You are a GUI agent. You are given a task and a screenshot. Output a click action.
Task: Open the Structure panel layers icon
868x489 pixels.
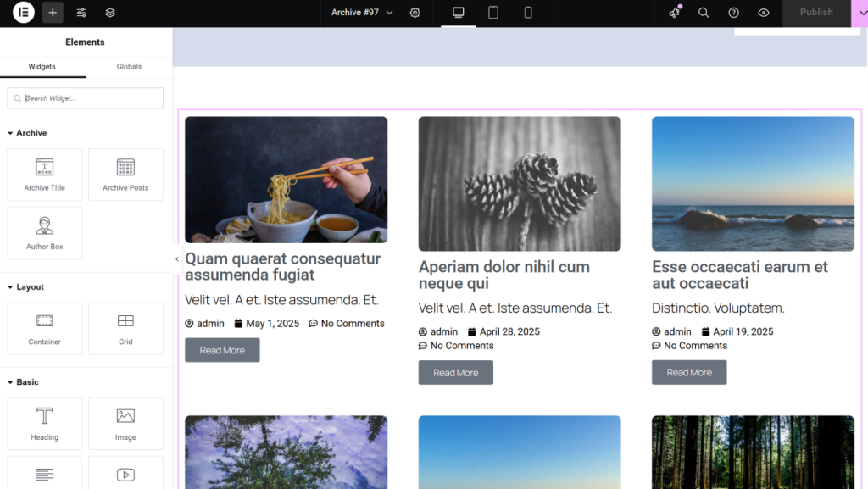point(109,12)
